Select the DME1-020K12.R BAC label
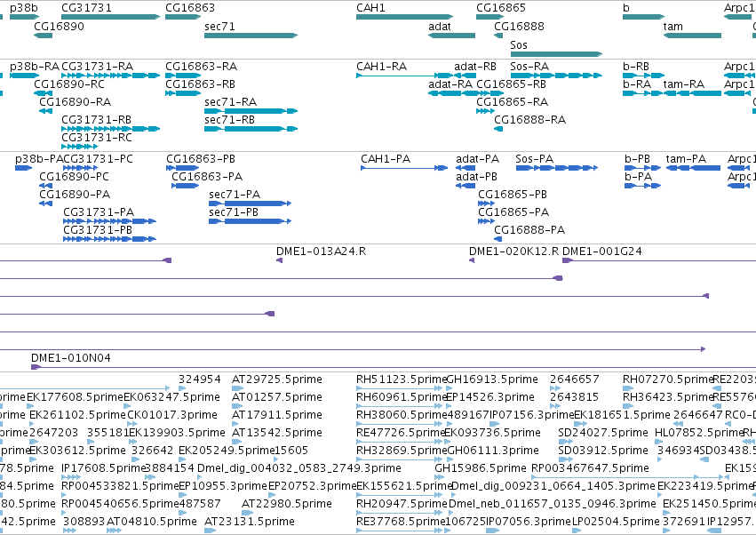Screen dimensions: 756x535 pos(514,252)
